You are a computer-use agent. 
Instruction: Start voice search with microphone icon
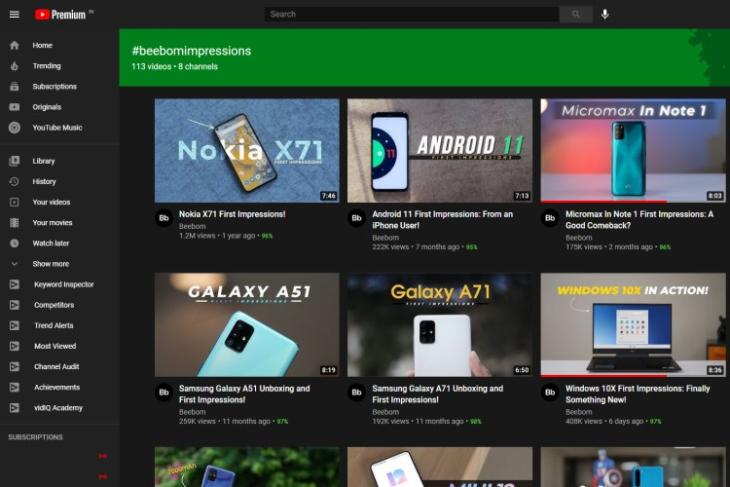605,14
